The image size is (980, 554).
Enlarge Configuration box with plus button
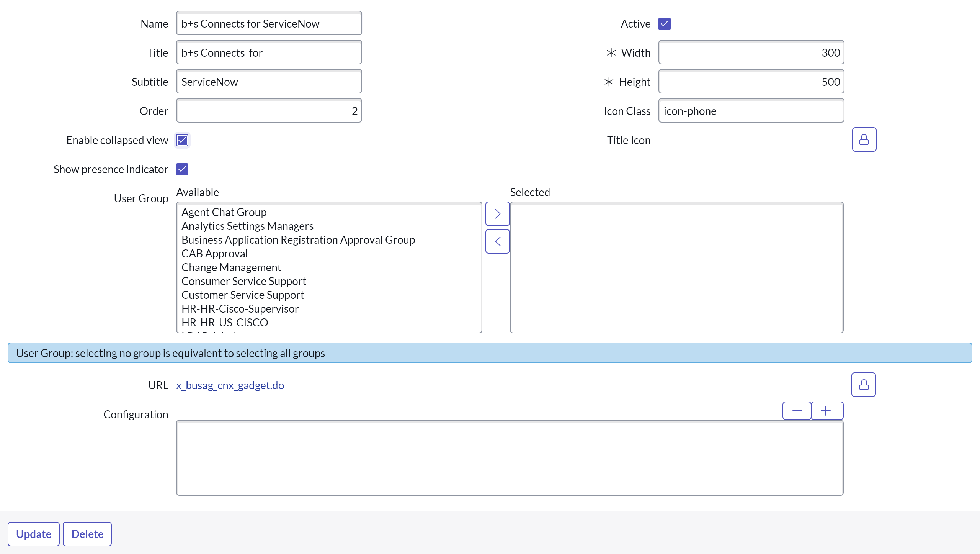(826, 411)
